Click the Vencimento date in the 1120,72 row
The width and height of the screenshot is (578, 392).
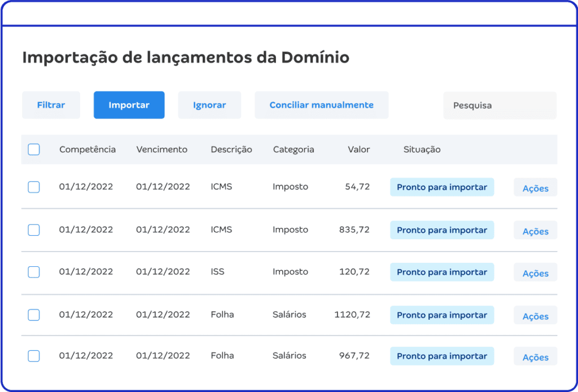click(x=163, y=315)
